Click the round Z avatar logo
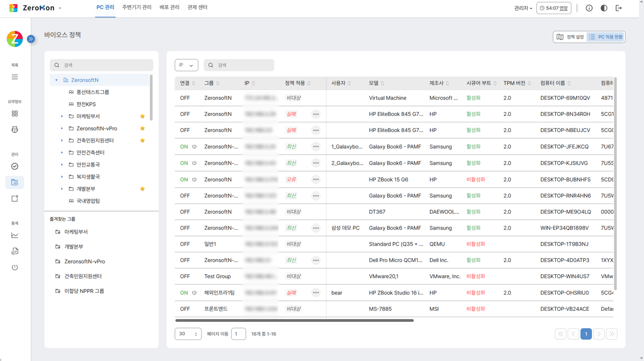 [x=15, y=39]
